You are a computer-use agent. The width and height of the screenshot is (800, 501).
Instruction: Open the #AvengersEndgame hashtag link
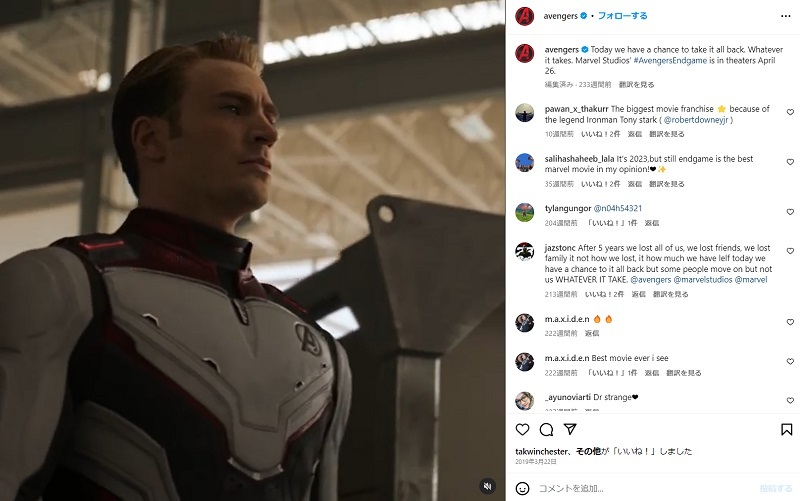click(670, 60)
